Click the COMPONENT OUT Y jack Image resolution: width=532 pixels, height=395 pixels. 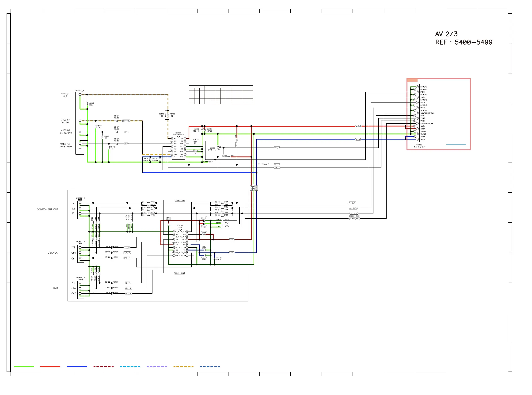point(80,203)
